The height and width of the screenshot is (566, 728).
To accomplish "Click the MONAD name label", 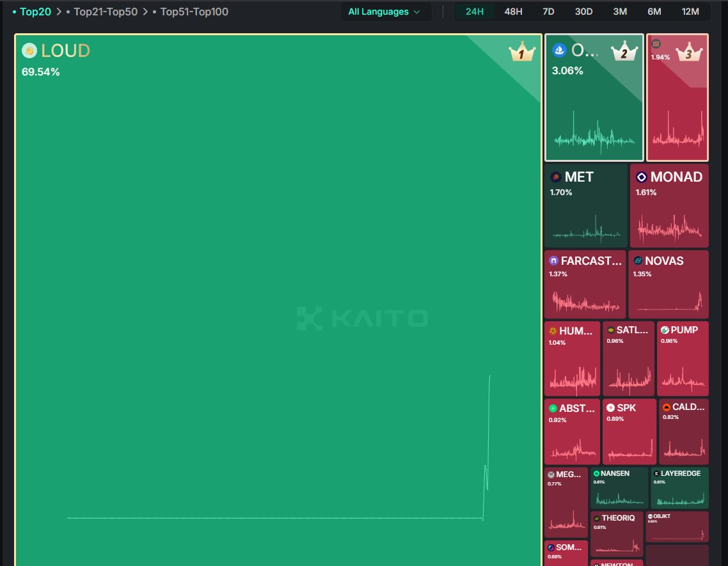I will (x=676, y=177).
